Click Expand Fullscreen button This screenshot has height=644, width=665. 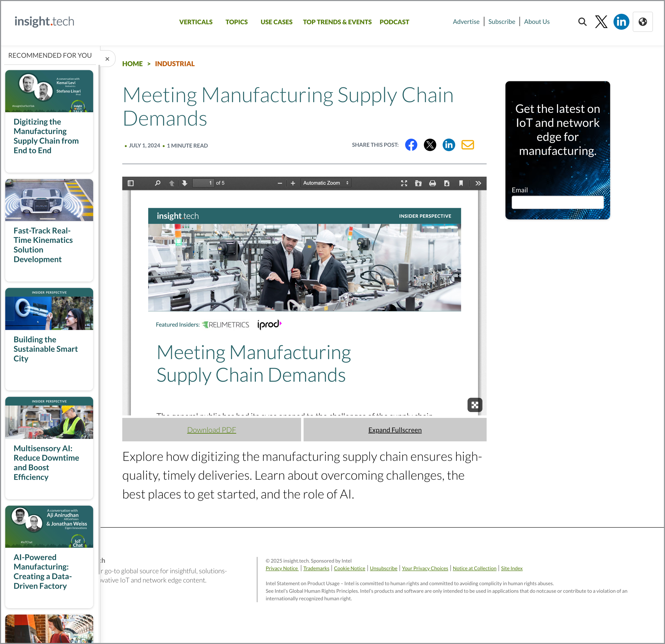[394, 430]
